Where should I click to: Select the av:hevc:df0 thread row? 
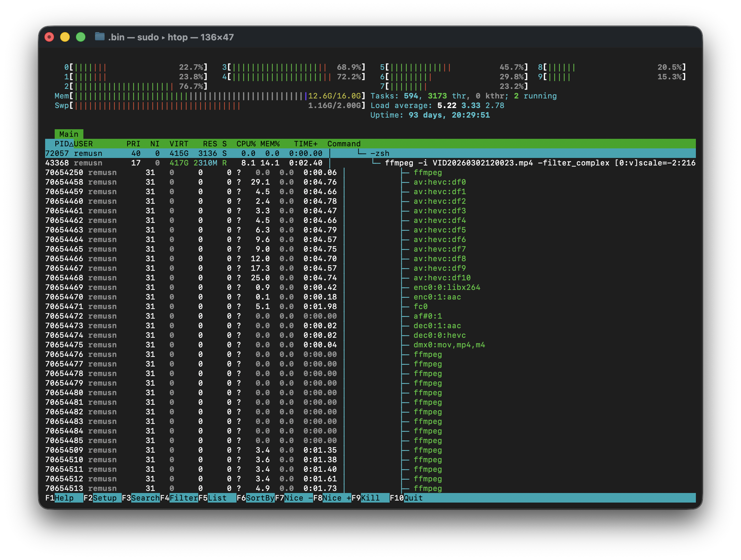pos(205,182)
